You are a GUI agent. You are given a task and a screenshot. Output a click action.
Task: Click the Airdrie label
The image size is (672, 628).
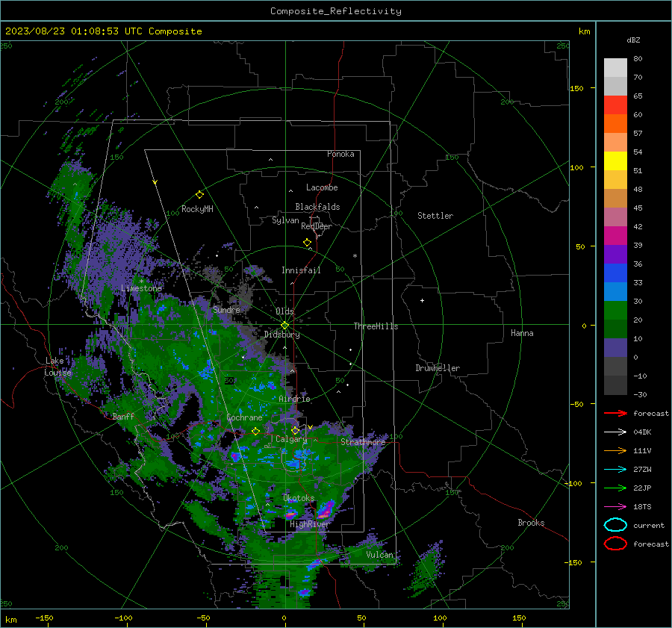(294, 399)
